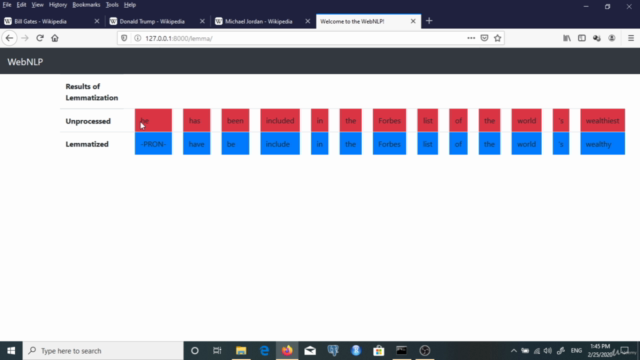Click the blue 'list' lemma

coord(428,144)
